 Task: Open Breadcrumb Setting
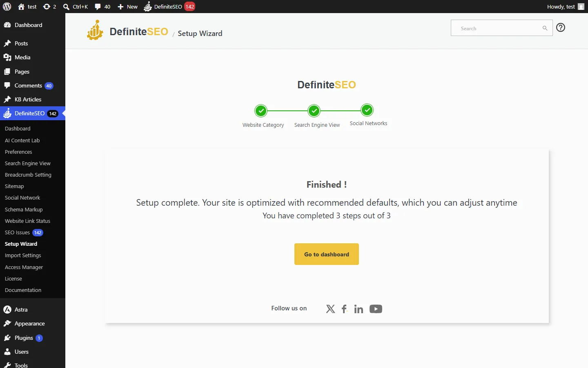(28, 175)
